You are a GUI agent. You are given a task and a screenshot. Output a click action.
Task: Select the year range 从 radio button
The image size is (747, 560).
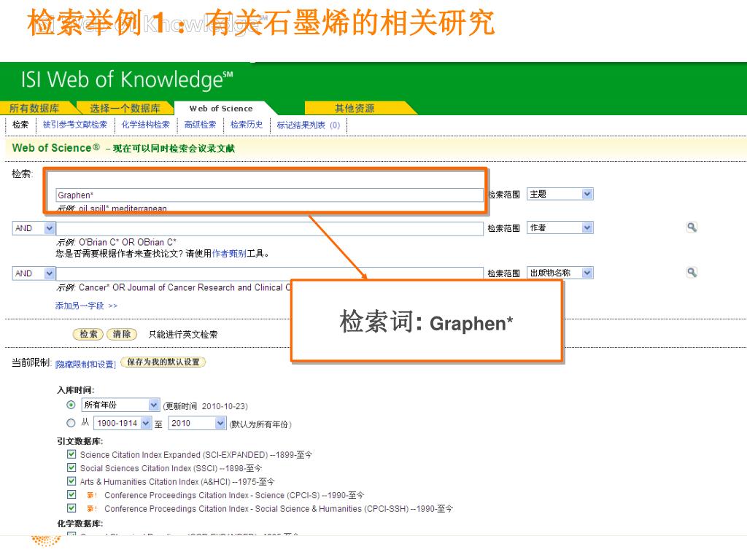(71, 423)
